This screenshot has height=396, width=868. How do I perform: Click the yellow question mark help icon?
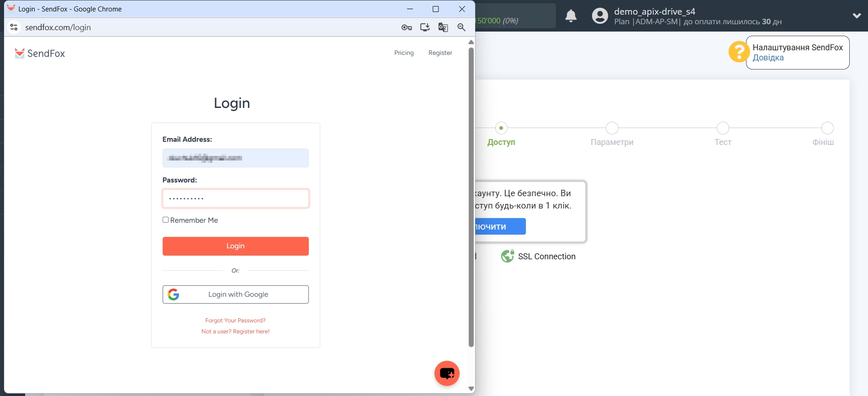click(x=738, y=52)
